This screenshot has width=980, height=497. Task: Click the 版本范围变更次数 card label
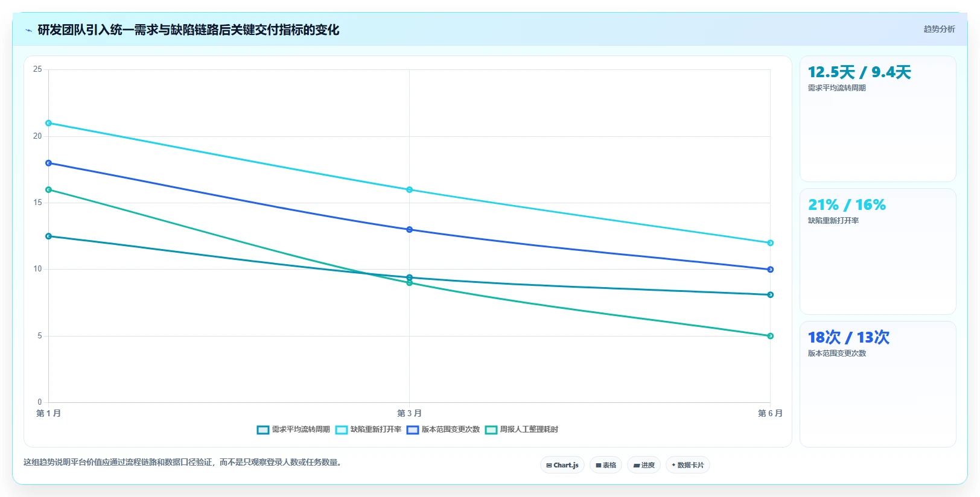pos(837,353)
